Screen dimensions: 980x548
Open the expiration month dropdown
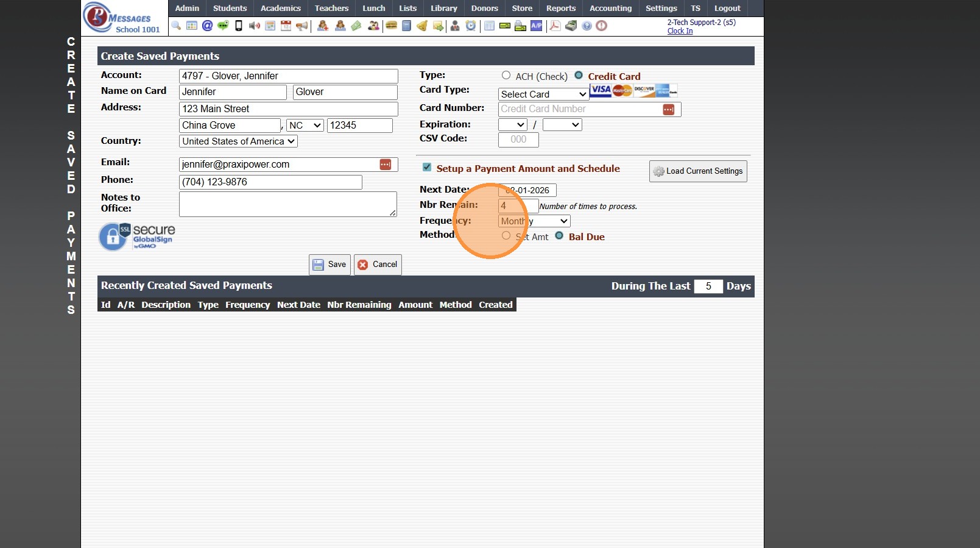(x=512, y=125)
